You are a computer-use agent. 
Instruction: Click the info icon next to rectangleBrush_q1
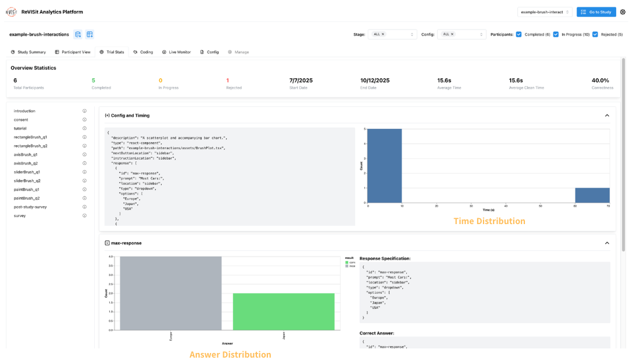84,137
